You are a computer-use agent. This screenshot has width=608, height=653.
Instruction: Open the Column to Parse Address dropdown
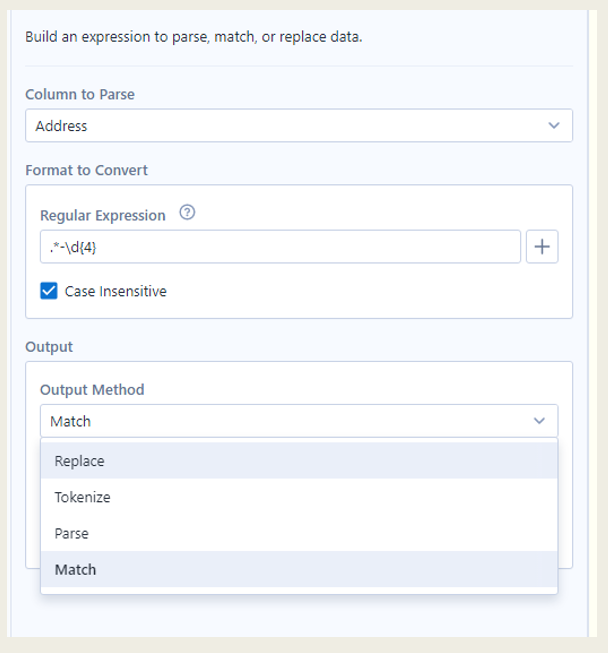pos(298,126)
